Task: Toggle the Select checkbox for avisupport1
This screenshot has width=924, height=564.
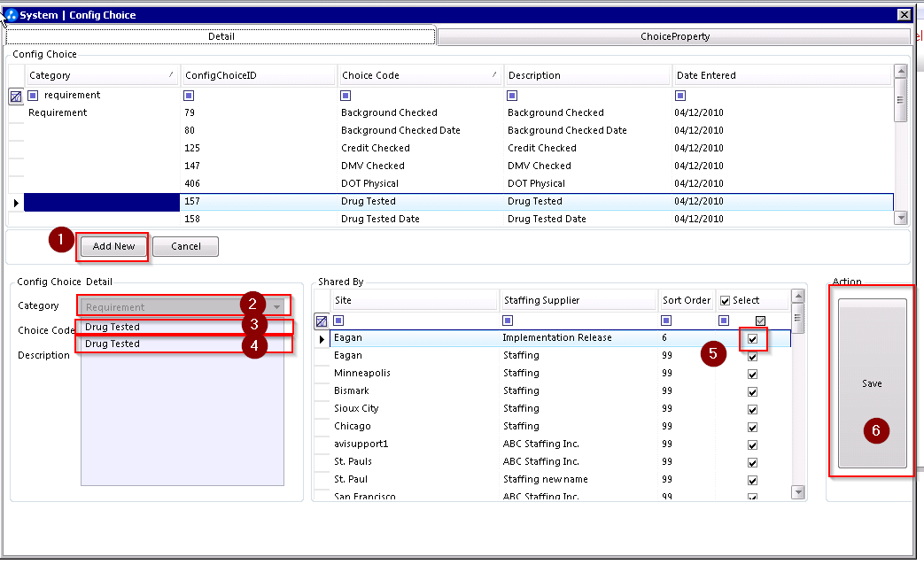Action: (x=752, y=444)
